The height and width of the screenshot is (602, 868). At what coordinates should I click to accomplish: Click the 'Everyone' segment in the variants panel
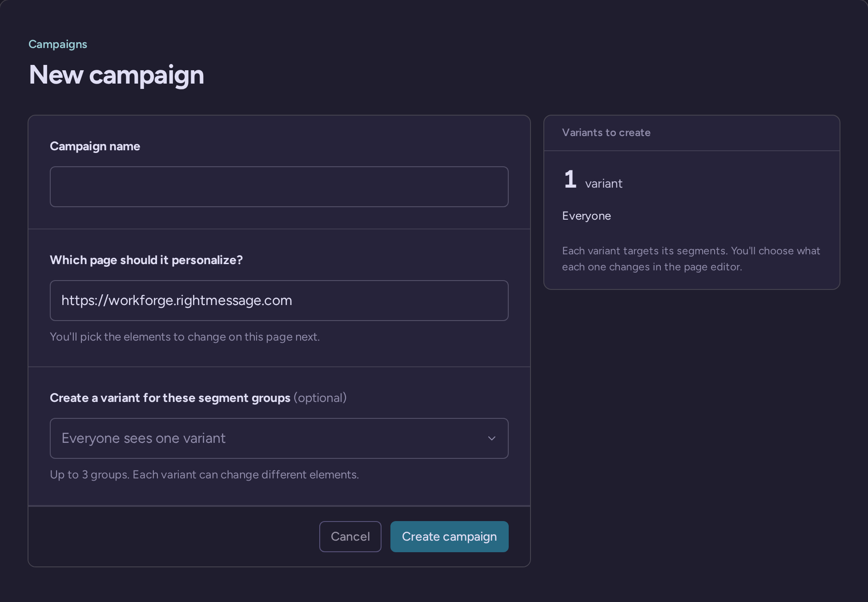(587, 216)
